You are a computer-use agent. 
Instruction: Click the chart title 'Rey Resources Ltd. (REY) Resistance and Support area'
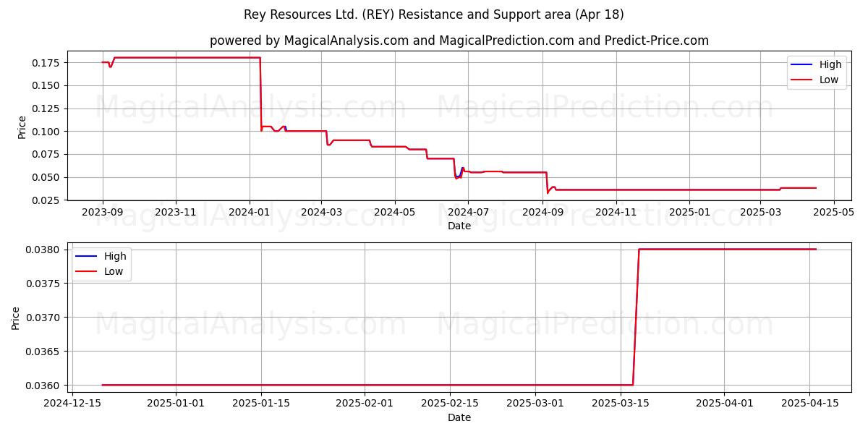(434, 14)
